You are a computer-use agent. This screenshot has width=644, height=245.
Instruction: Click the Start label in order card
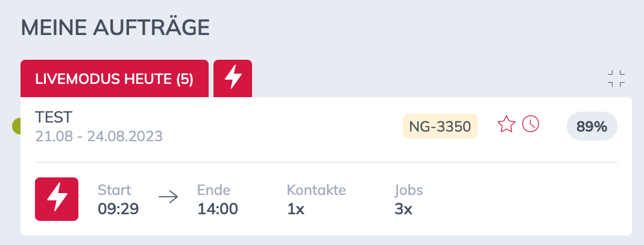pyautogui.click(x=114, y=190)
